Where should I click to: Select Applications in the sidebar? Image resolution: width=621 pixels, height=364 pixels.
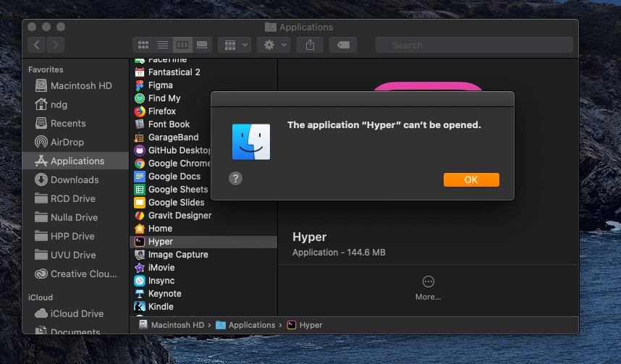(x=75, y=161)
